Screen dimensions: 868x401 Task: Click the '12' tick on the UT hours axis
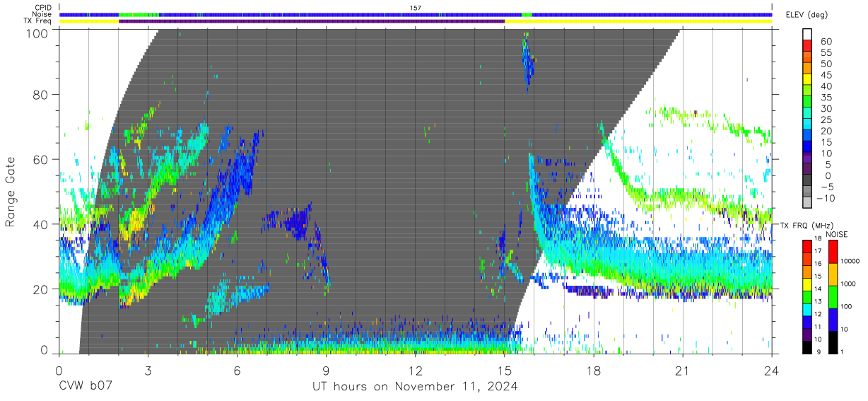(416, 370)
